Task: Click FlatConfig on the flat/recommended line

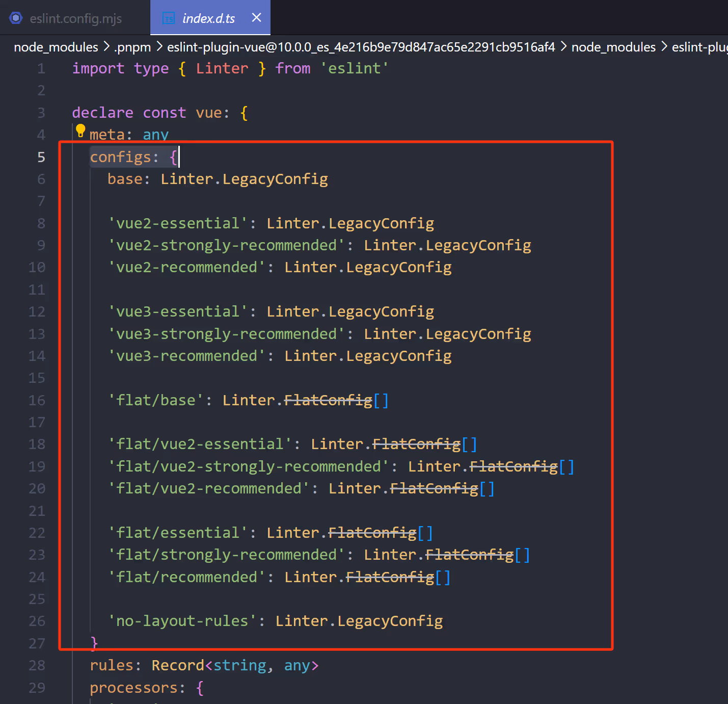Action: coord(390,578)
